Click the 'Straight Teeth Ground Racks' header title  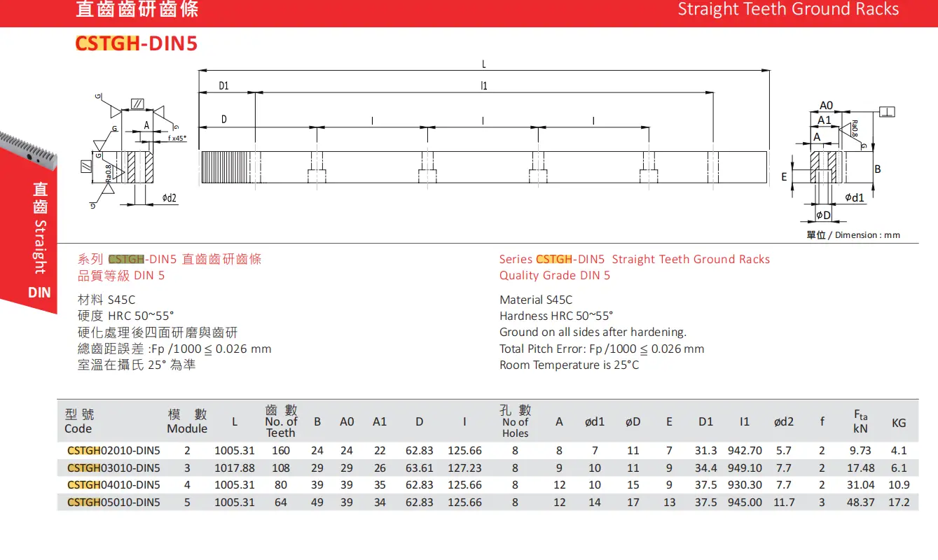pos(788,9)
